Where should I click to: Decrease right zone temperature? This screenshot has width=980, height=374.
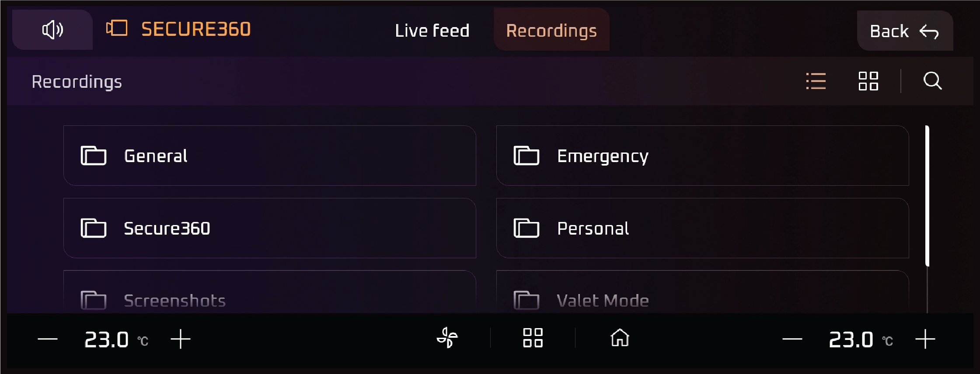click(792, 339)
